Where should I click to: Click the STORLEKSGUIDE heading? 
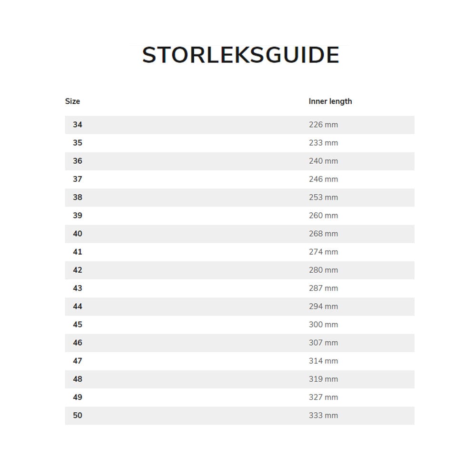(240, 55)
